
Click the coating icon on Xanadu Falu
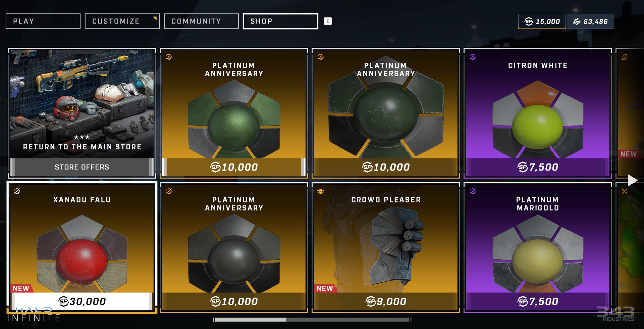pyautogui.click(x=17, y=191)
